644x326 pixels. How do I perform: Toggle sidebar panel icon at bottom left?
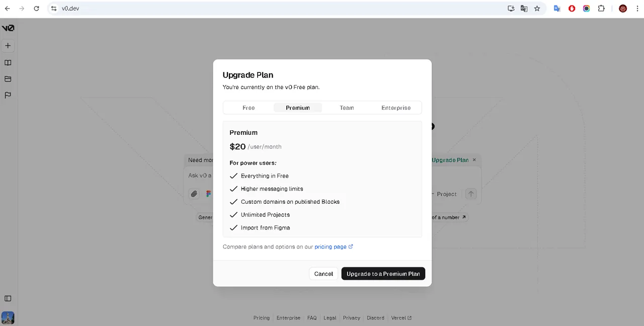point(8,298)
